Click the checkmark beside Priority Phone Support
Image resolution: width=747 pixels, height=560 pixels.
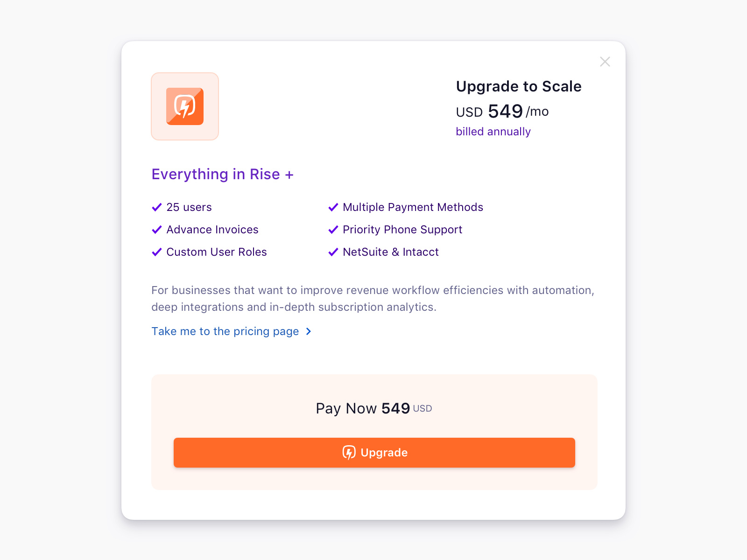tap(333, 229)
